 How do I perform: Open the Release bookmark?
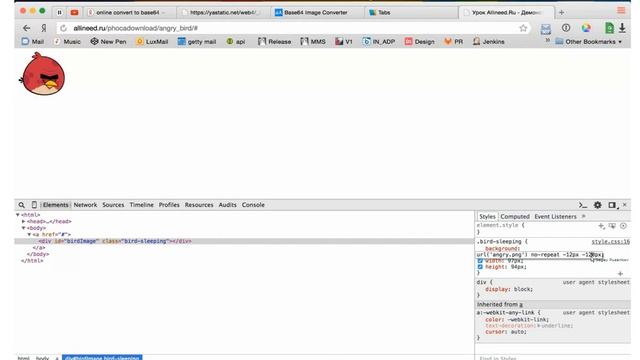pyautogui.click(x=274, y=42)
